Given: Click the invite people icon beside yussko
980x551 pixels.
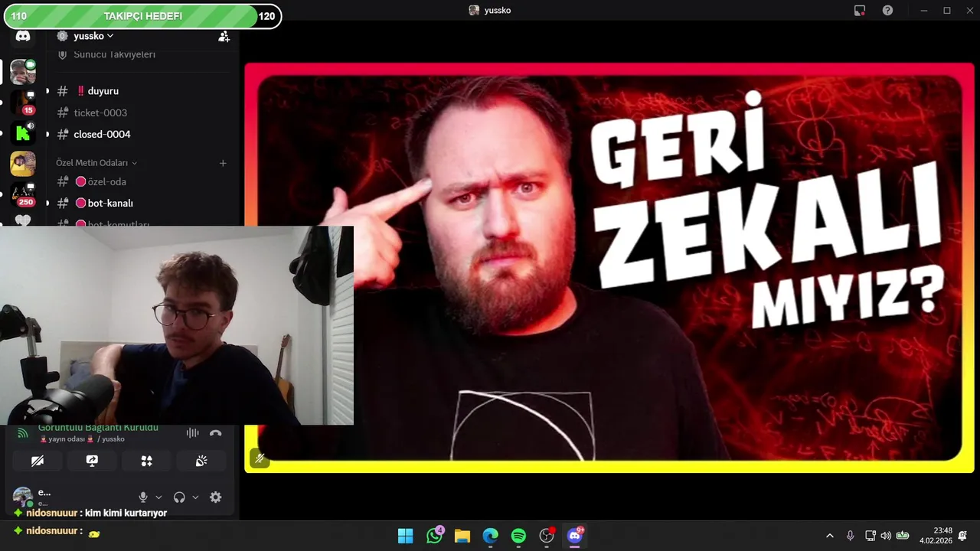Looking at the screenshot, I should 224,36.
